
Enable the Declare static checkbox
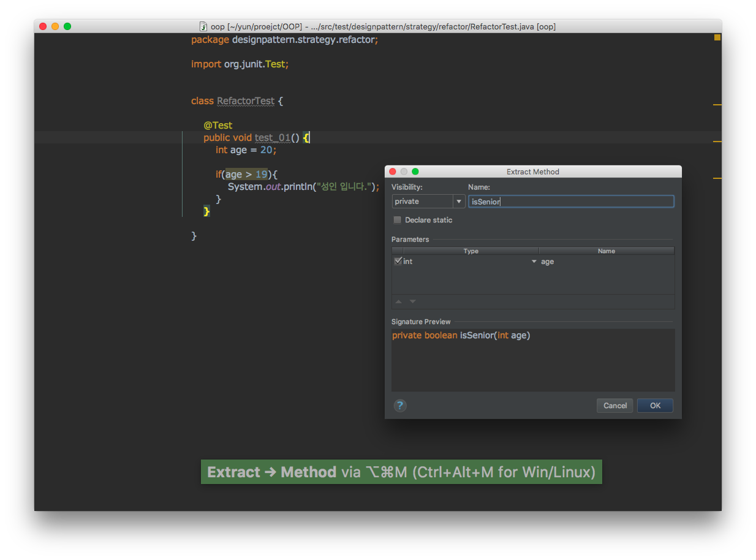click(397, 220)
